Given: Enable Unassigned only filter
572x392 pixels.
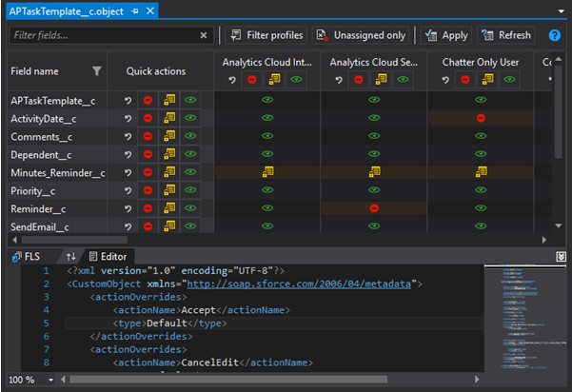Looking at the screenshot, I should [x=361, y=35].
